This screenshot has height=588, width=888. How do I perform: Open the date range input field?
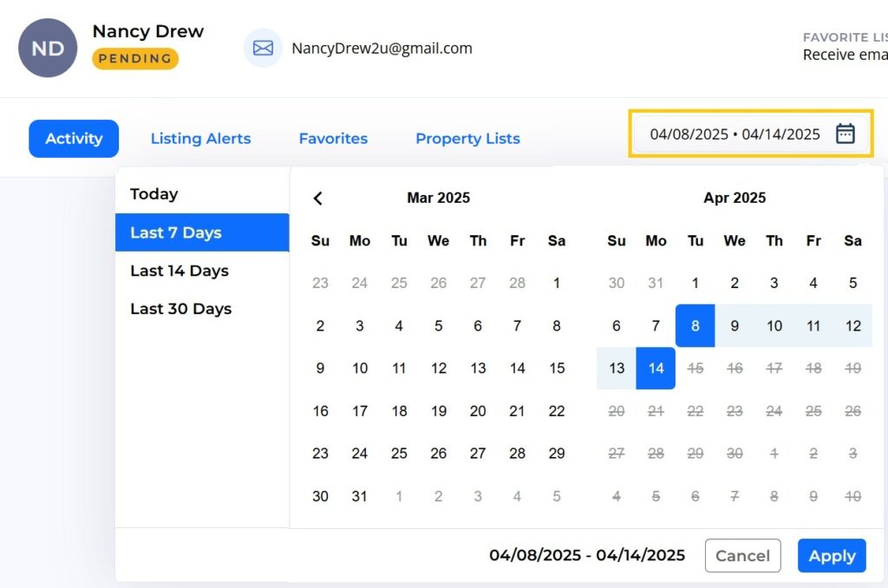735,134
